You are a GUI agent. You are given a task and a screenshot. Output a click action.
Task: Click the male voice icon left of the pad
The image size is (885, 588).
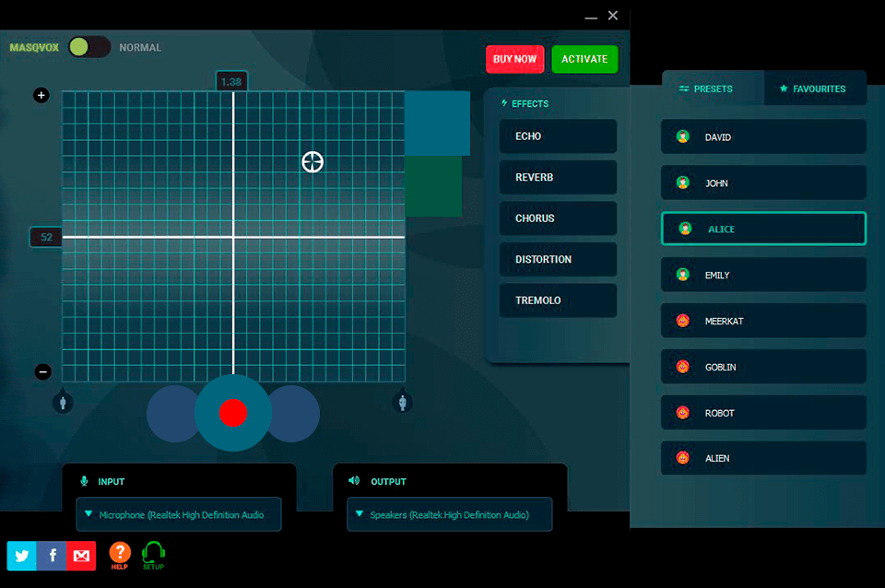pyautogui.click(x=63, y=403)
